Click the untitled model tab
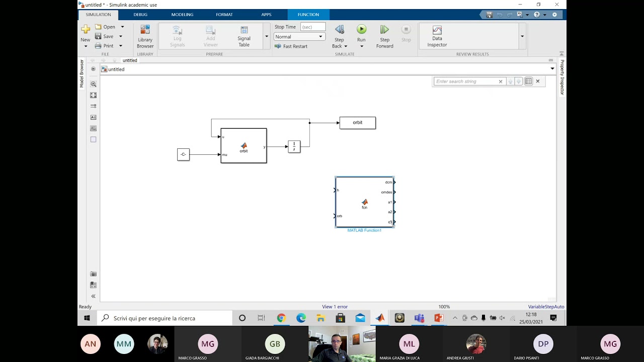 tap(130, 60)
